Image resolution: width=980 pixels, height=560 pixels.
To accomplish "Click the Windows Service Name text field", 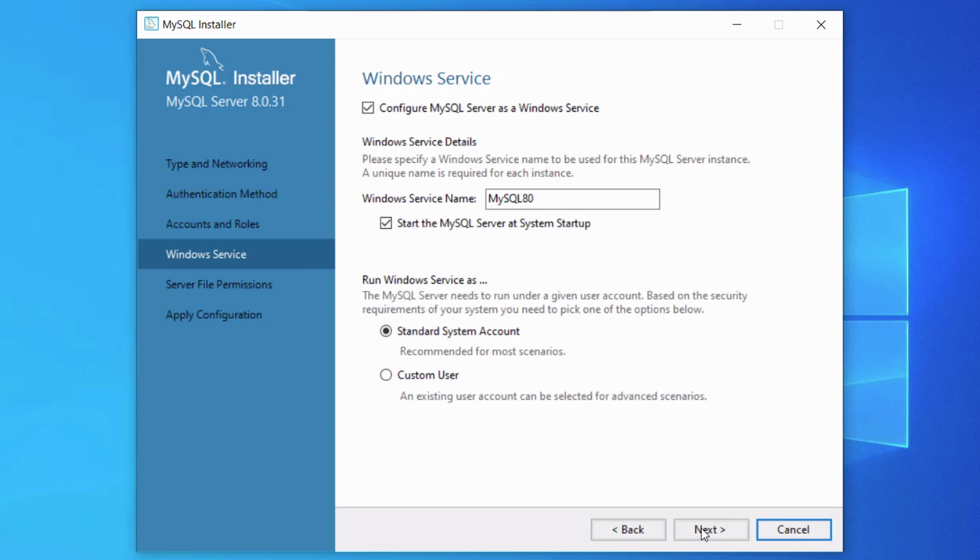I will click(572, 199).
